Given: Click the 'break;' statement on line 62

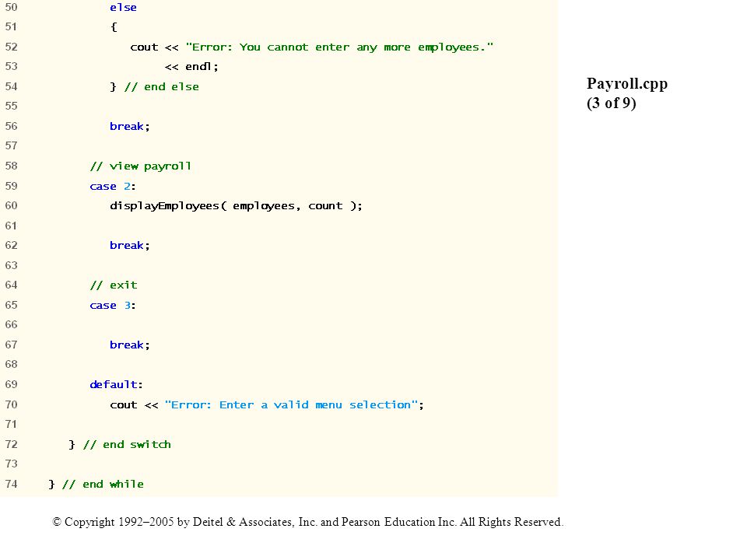Looking at the screenshot, I should 130,245.
